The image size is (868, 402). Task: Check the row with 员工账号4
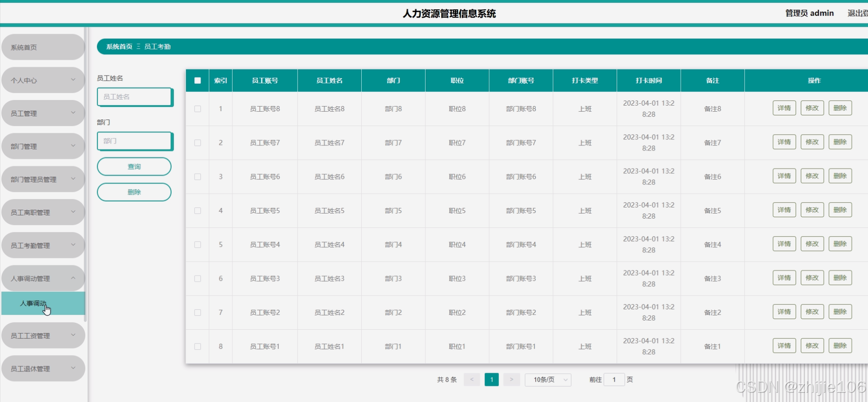coord(198,245)
